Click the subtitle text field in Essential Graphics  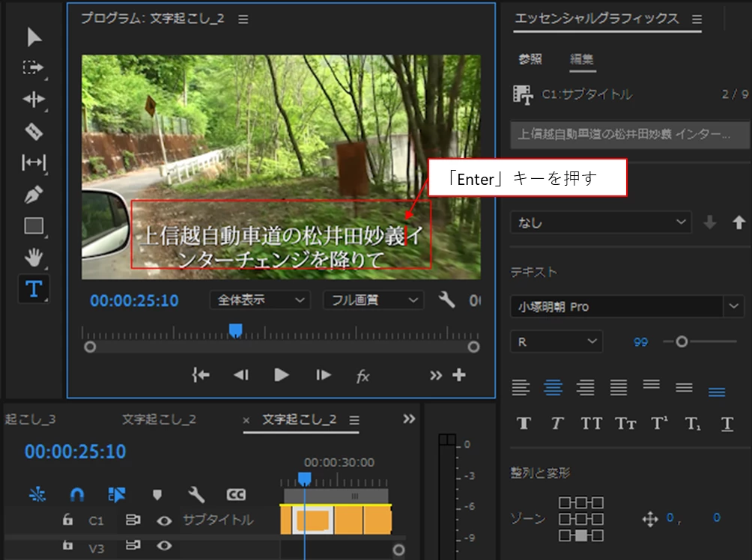pyautogui.click(x=630, y=134)
